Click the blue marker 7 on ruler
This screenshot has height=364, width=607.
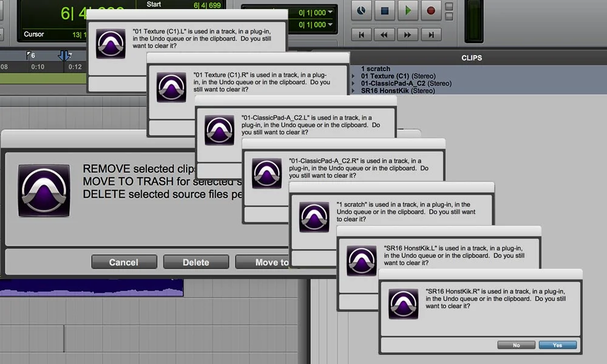click(65, 56)
